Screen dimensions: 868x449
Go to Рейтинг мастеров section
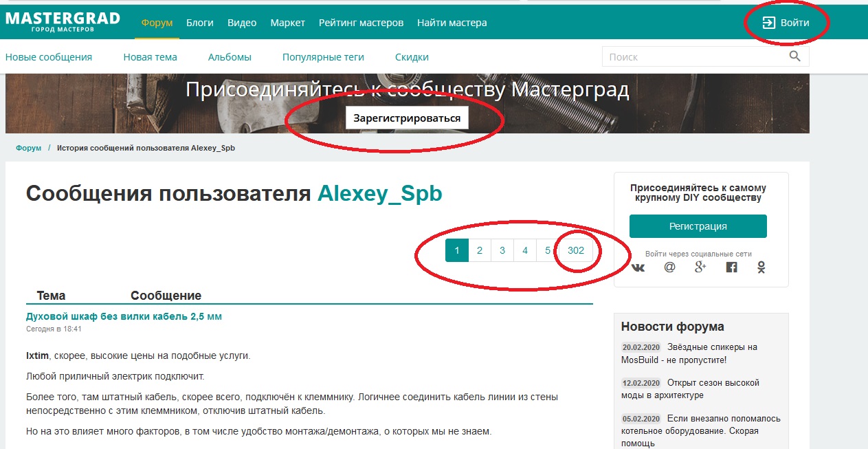(361, 23)
